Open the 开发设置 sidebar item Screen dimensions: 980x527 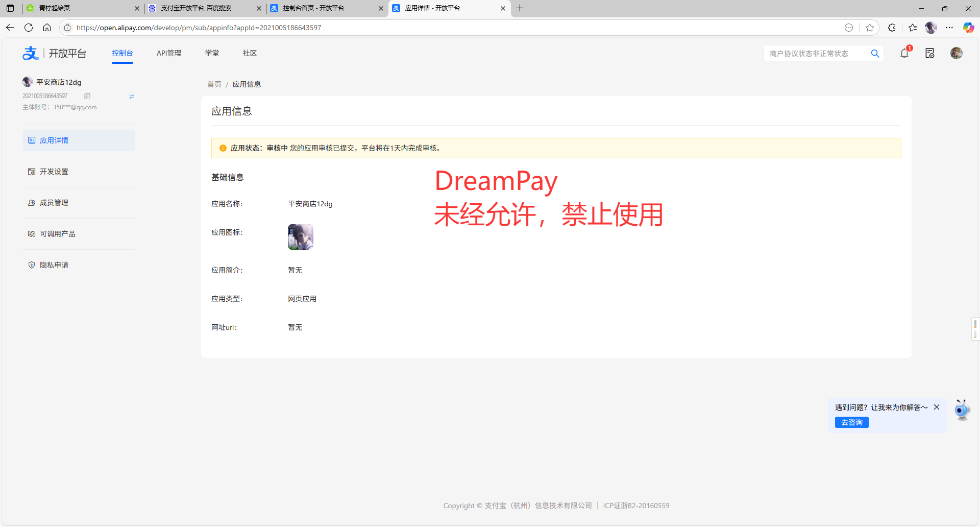click(x=54, y=172)
